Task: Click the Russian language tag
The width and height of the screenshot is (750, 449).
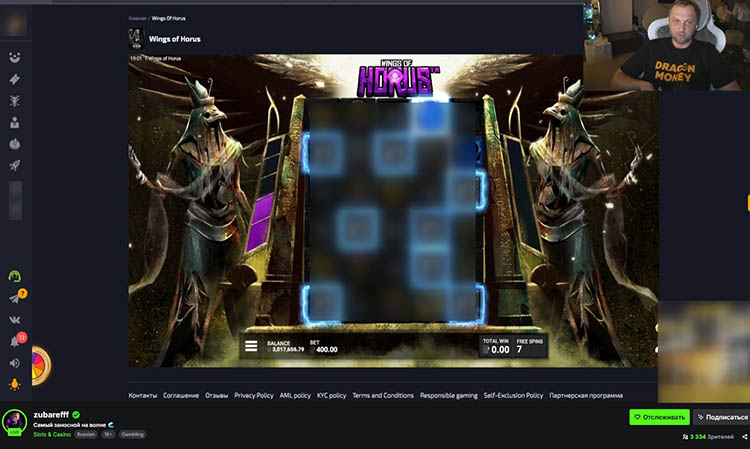Action: tap(86, 435)
